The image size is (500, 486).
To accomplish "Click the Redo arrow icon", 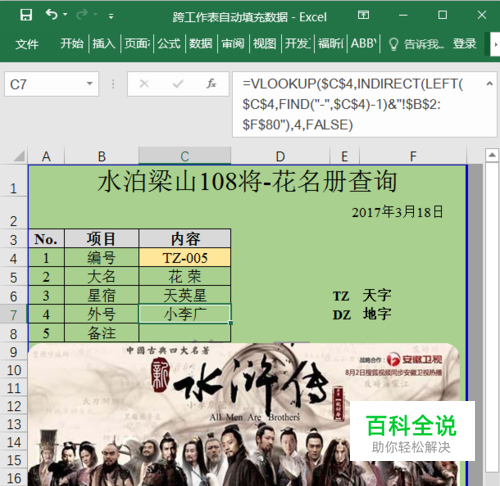I will point(82,15).
